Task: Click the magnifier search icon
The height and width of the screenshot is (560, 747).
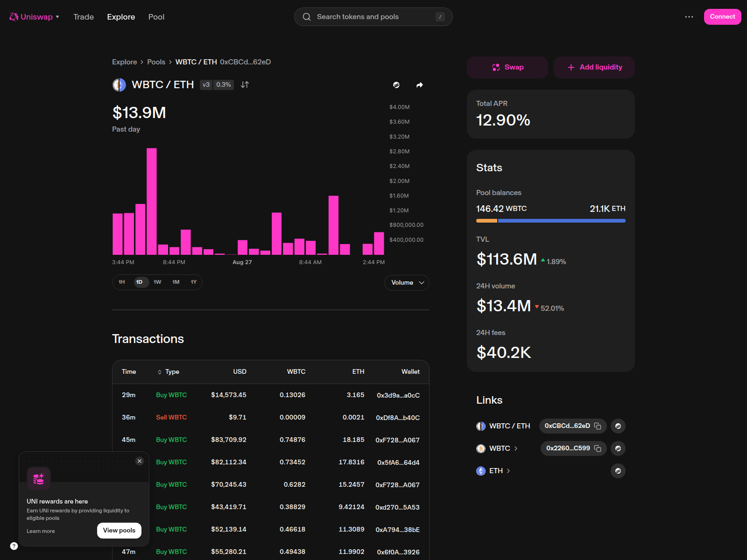Action: [x=307, y=17]
